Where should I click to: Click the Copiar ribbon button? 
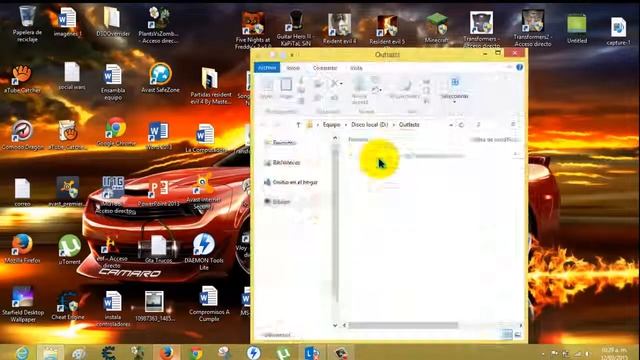267,88
